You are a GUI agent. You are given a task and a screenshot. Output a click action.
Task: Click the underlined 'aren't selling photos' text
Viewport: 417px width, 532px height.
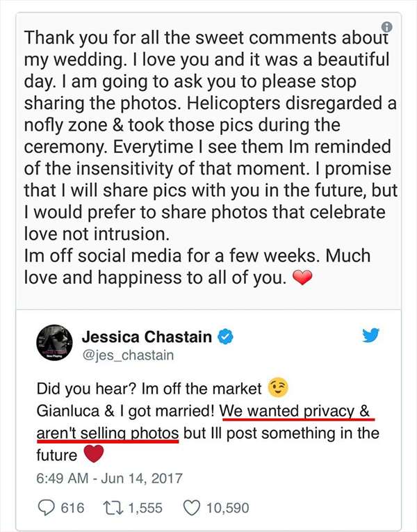point(108,433)
